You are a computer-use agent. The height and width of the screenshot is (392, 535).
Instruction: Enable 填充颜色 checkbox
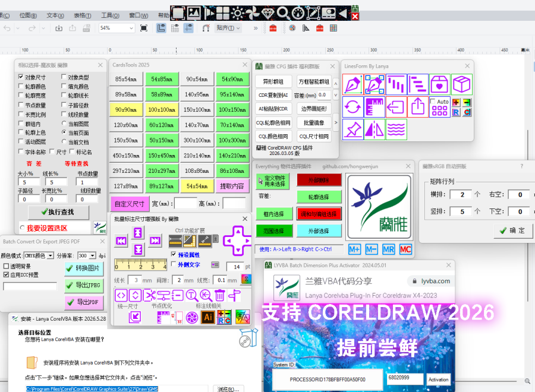64,86
